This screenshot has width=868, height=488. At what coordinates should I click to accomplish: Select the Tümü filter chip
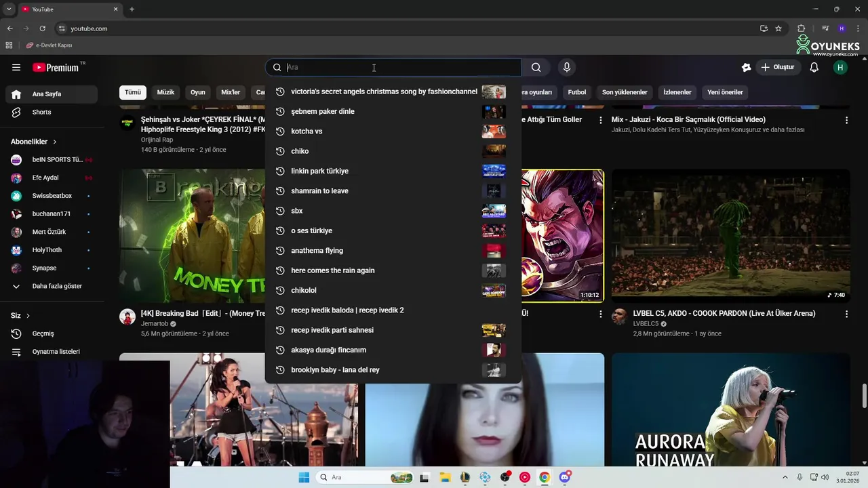coord(133,92)
